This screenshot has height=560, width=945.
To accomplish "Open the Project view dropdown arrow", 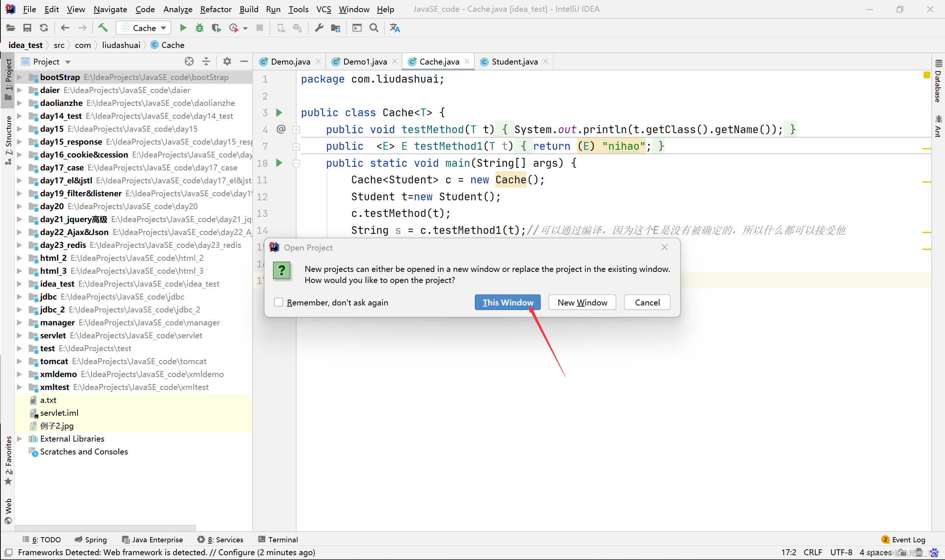I will pyautogui.click(x=68, y=62).
